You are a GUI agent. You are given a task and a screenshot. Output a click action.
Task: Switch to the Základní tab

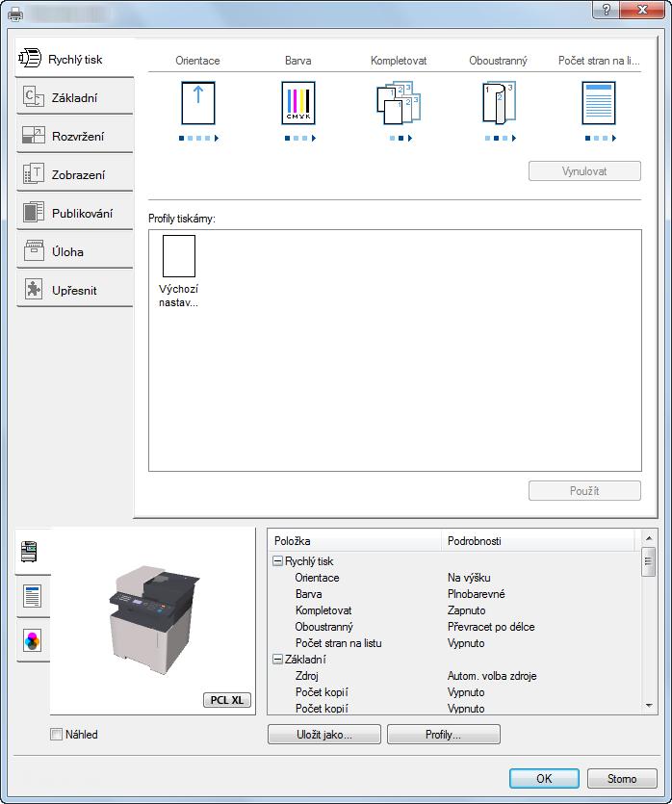tap(75, 97)
